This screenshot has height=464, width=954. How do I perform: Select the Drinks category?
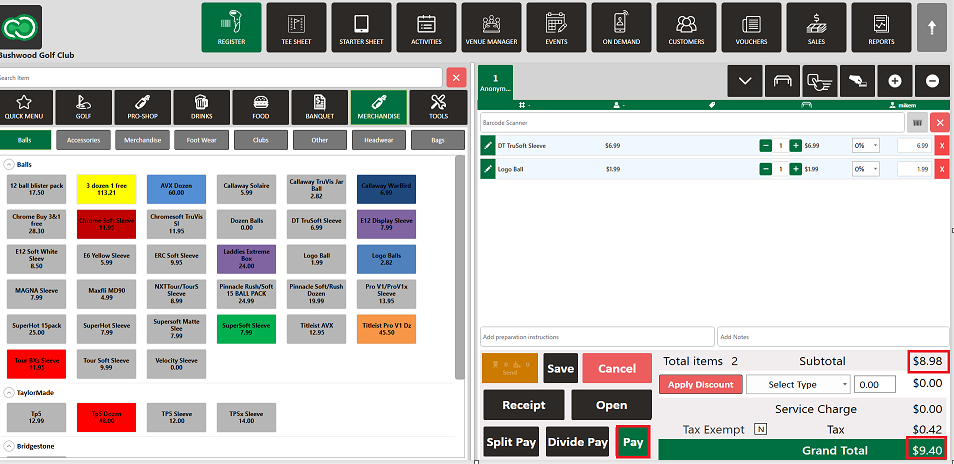(x=201, y=108)
